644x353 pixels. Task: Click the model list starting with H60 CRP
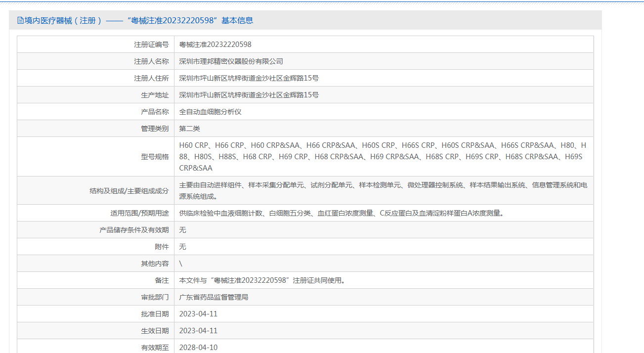383,157
